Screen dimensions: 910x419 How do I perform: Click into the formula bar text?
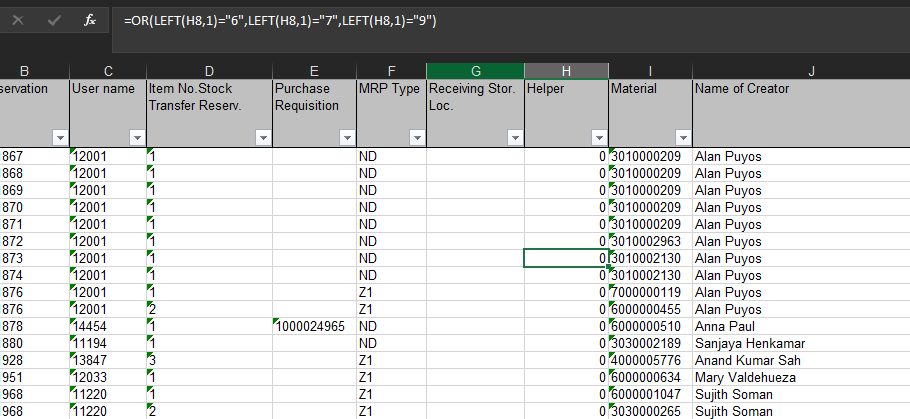279,21
